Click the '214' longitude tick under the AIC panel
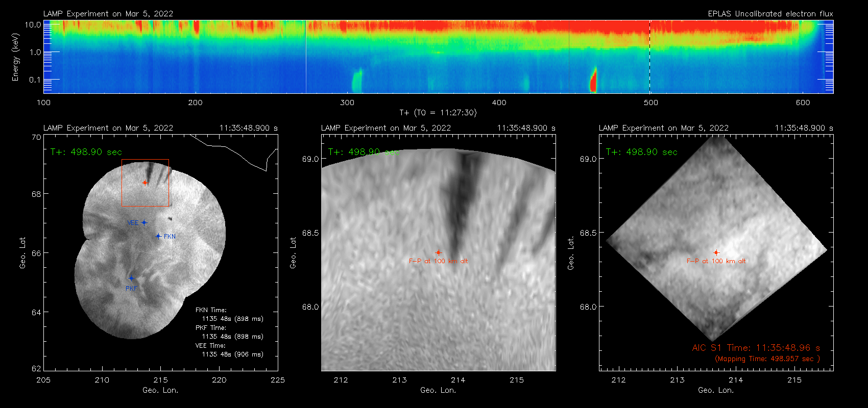The image size is (868, 408). [736, 380]
